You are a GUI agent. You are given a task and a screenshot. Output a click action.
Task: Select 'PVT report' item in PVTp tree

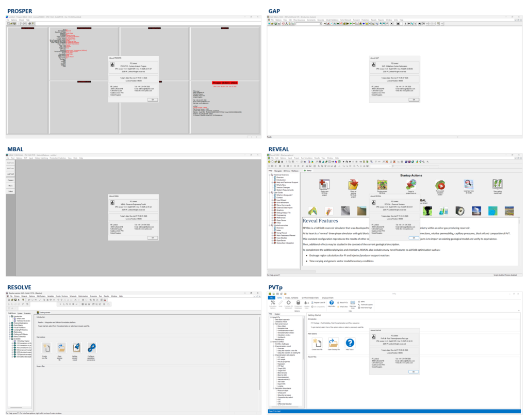[282, 357]
